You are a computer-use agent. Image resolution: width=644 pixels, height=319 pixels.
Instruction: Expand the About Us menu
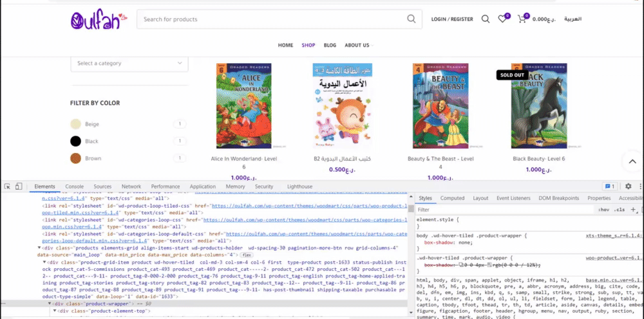click(x=359, y=45)
